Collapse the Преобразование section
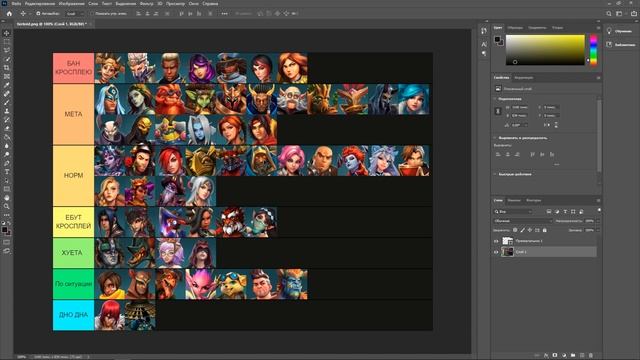640x360 pixels. pos(495,99)
